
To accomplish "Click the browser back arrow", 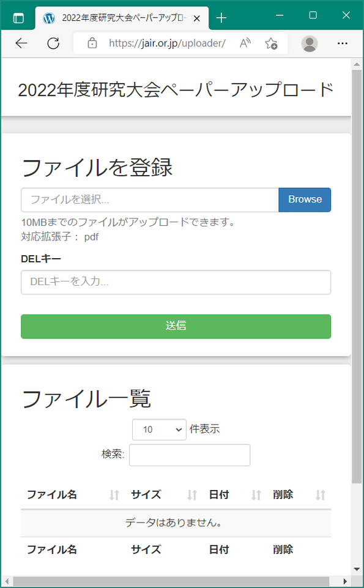I will 21,43.
